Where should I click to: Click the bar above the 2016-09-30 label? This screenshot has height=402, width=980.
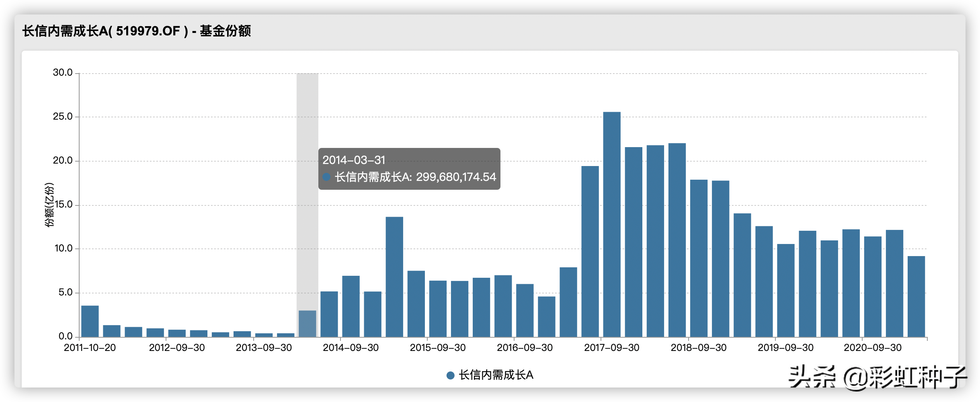[525, 310]
